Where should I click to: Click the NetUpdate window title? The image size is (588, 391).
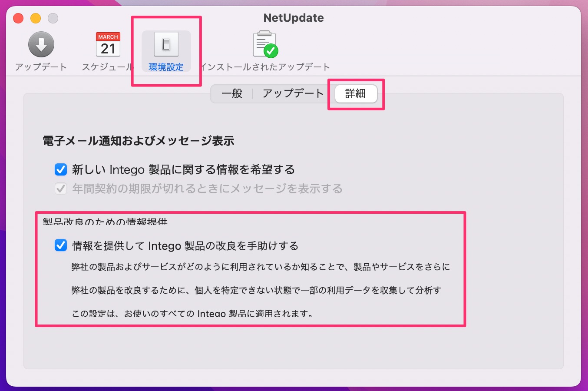coord(294,18)
